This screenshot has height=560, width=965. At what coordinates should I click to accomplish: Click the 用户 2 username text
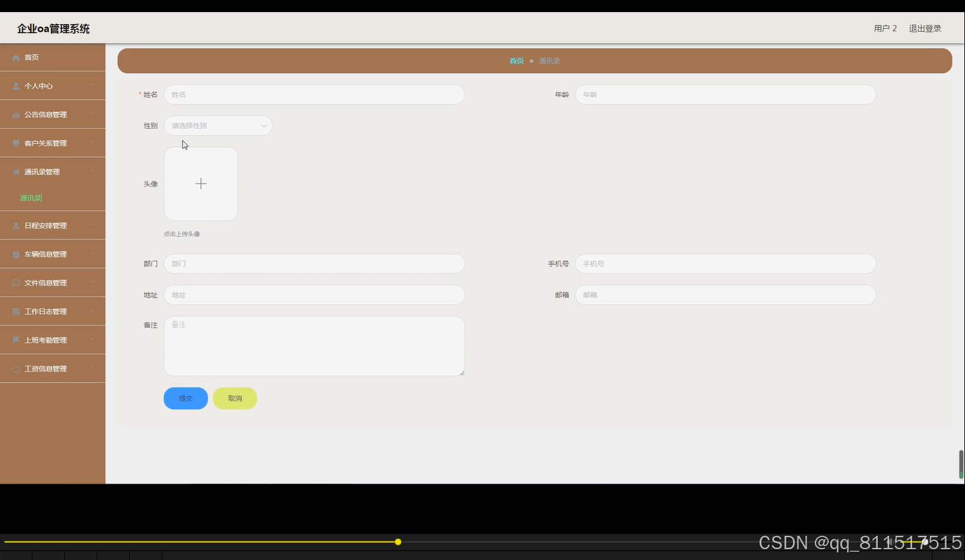click(x=885, y=29)
